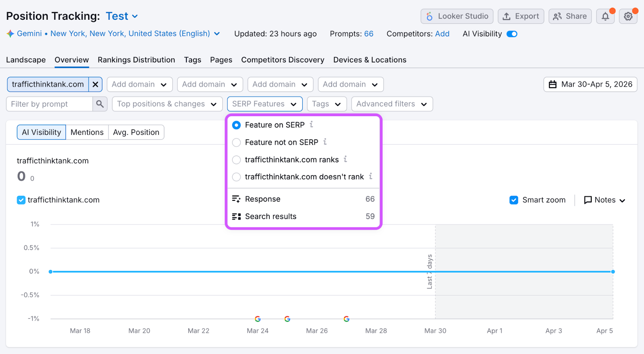Open the Top positions & changes dropdown
The height and width of the screenshot is (354, 644).
[x=167, y=104]
